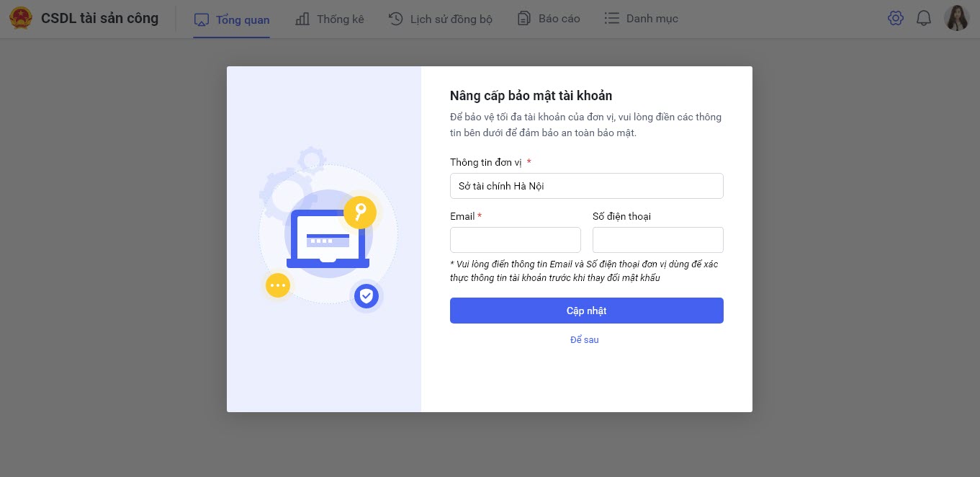The width and height of the screenshot is (980, 477).
Task: Click into the Email input field
Action: click(x=515, y=240)
